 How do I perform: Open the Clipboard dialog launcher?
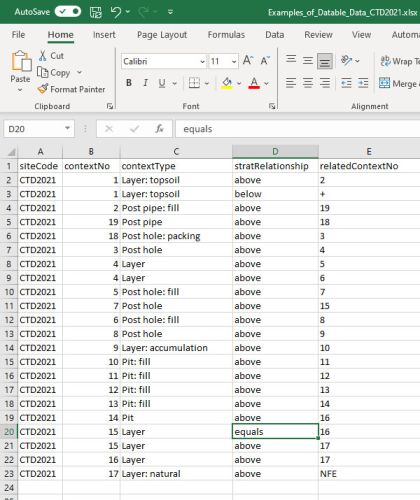[110, 106]
